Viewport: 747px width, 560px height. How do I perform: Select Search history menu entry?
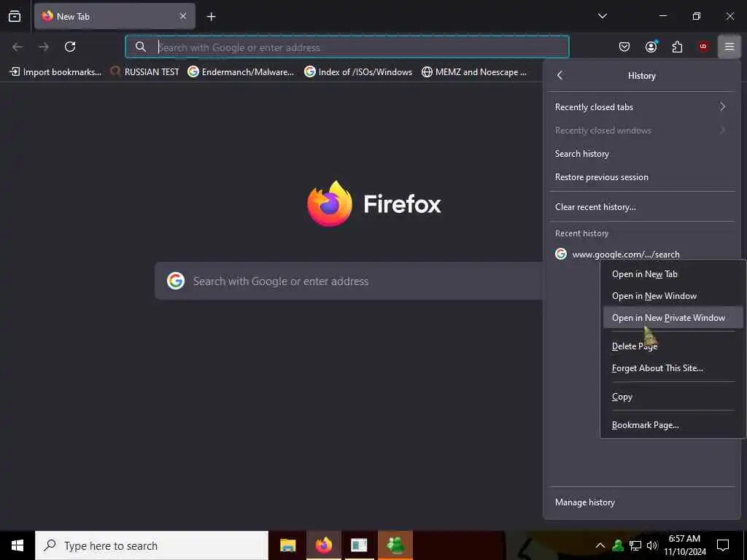pyautogui.click(x=642, y=153)
